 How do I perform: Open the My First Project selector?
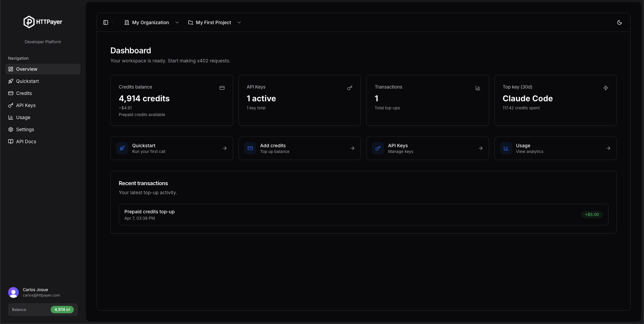click(214, 22)
